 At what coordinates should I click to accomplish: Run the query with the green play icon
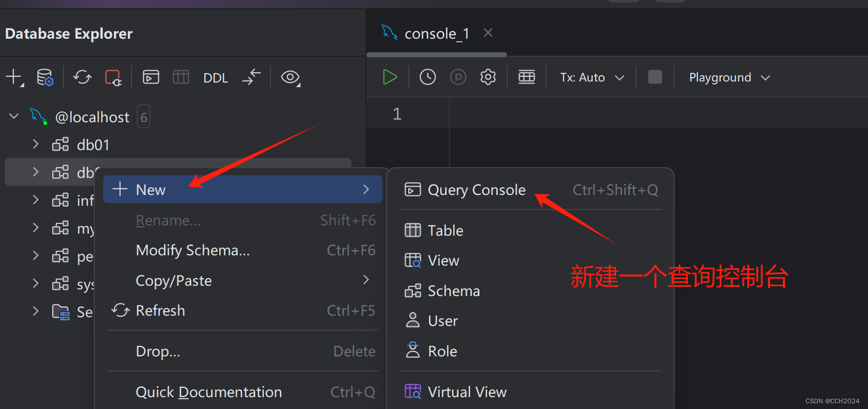(390, 76)
